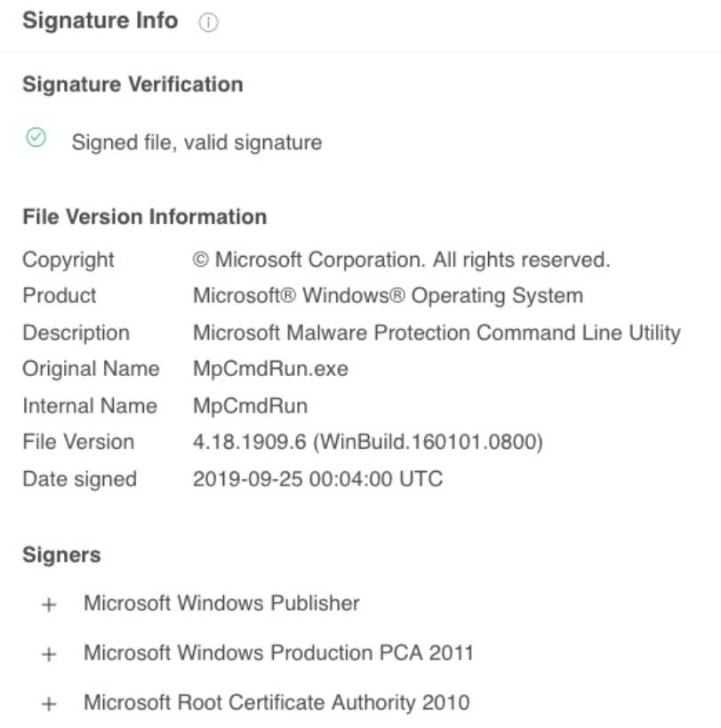Viewport: 721px width, 728px height.
Task: Click the Signature Info heading
Action: pyautogui.click(x=100, y=20)
